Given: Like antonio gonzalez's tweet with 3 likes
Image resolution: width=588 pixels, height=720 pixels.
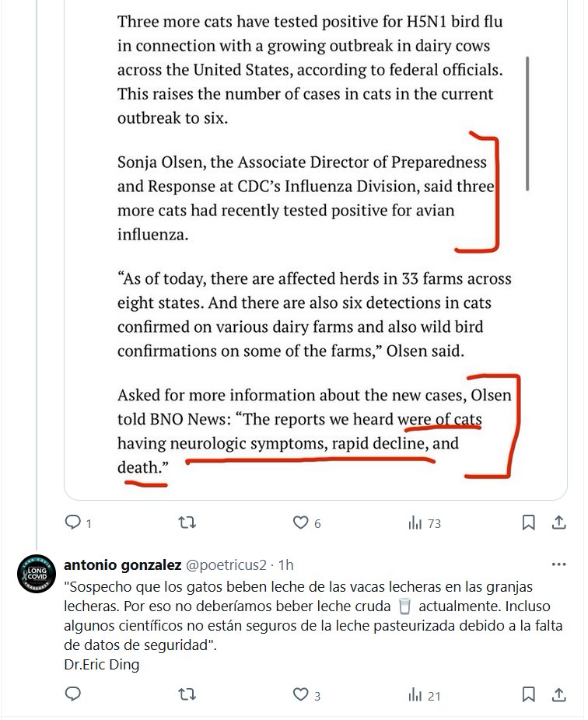Looking at the screenshot, I should point(301,693).
